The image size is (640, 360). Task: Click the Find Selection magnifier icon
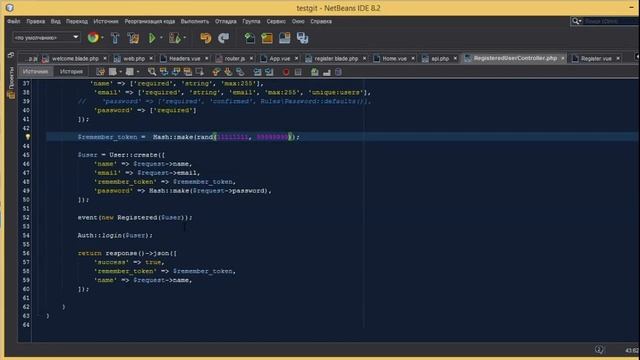[152, 72]
